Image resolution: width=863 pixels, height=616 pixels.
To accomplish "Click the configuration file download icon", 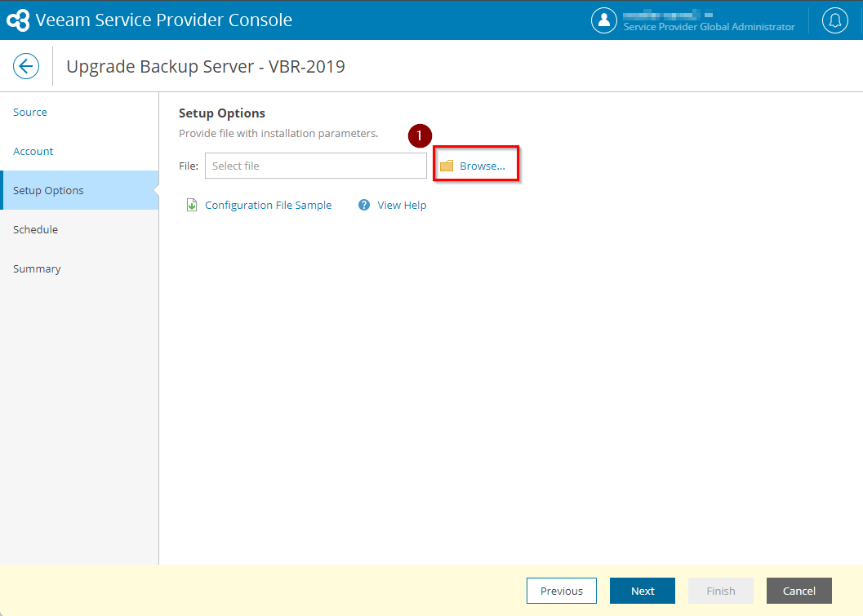I will (192, 205).
